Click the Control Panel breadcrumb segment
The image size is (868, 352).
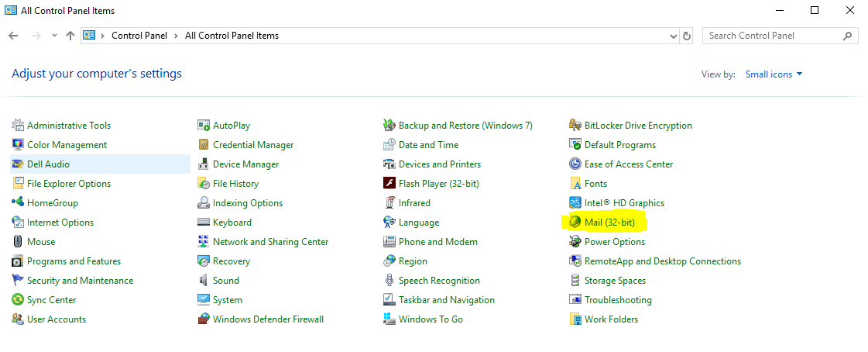(x=139, y=36)
